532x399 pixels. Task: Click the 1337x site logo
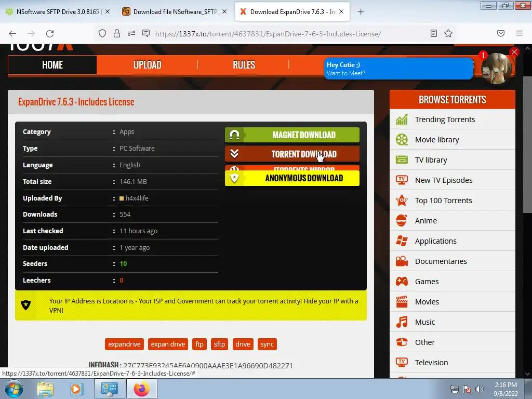click(41, 47)
